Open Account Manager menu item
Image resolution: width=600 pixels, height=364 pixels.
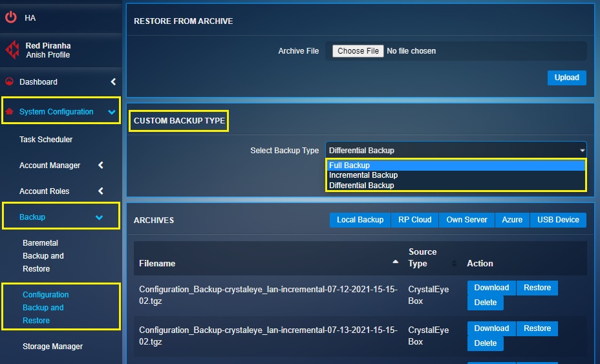point(50,165)
